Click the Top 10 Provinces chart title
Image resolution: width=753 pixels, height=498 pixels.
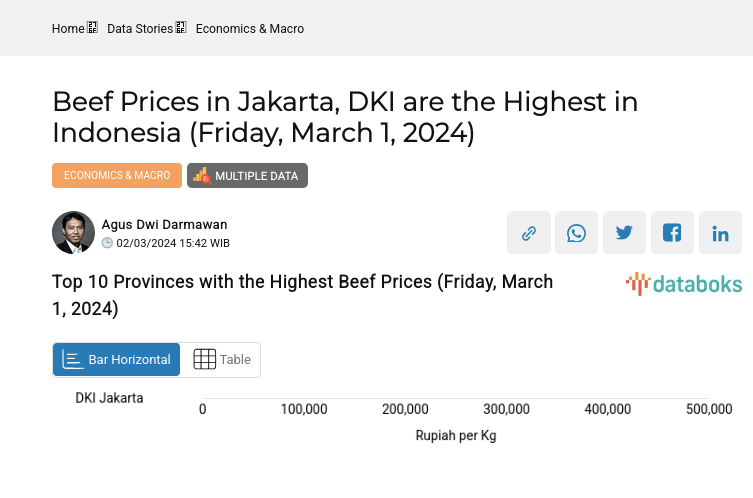(x=302, y=295)
